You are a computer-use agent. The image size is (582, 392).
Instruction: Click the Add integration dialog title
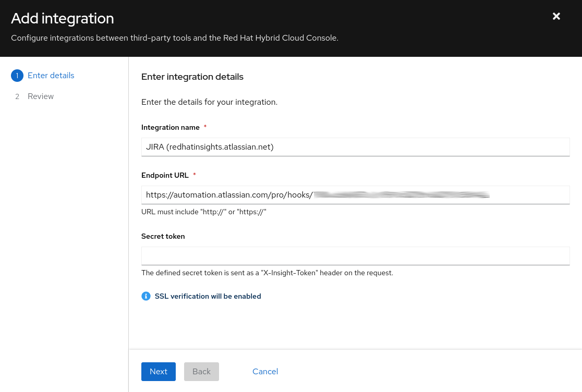coord(63,18)
